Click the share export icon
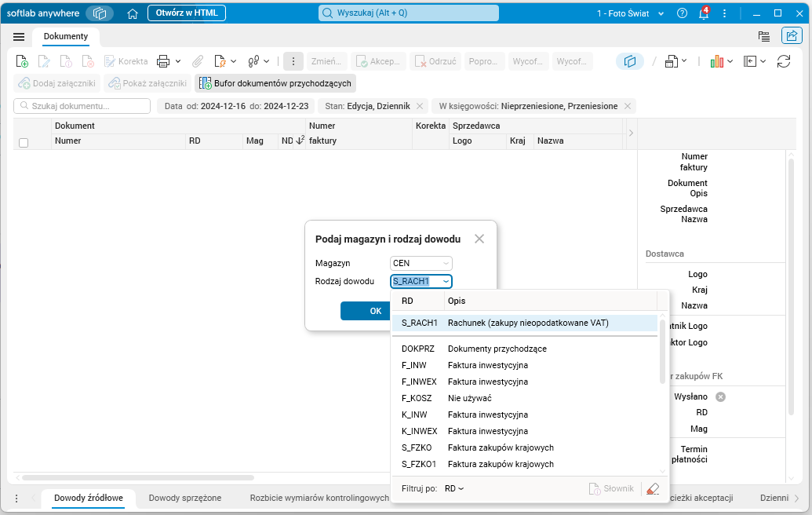This screenshot has height=515, width=812. 792,36
